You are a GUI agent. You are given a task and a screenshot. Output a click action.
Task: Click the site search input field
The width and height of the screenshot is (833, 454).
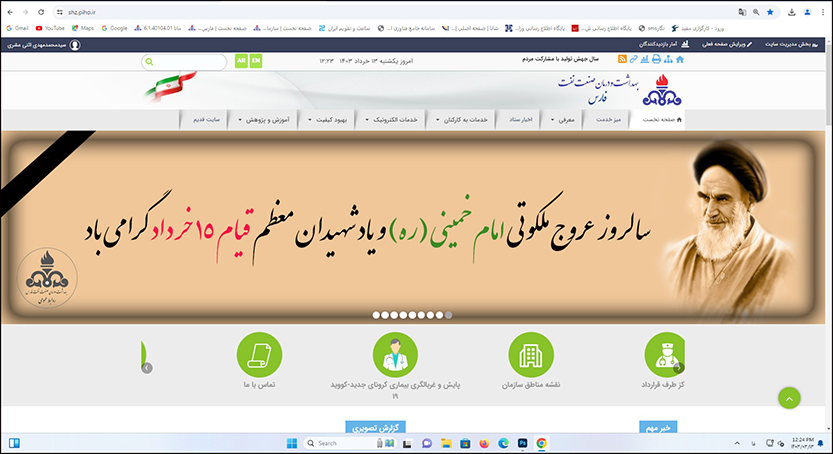184,62
